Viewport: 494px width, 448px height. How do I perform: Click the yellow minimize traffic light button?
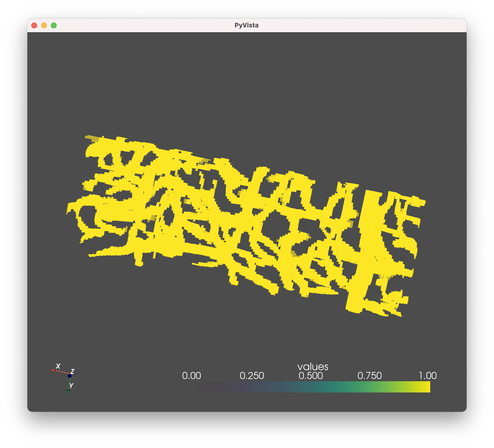44,25
